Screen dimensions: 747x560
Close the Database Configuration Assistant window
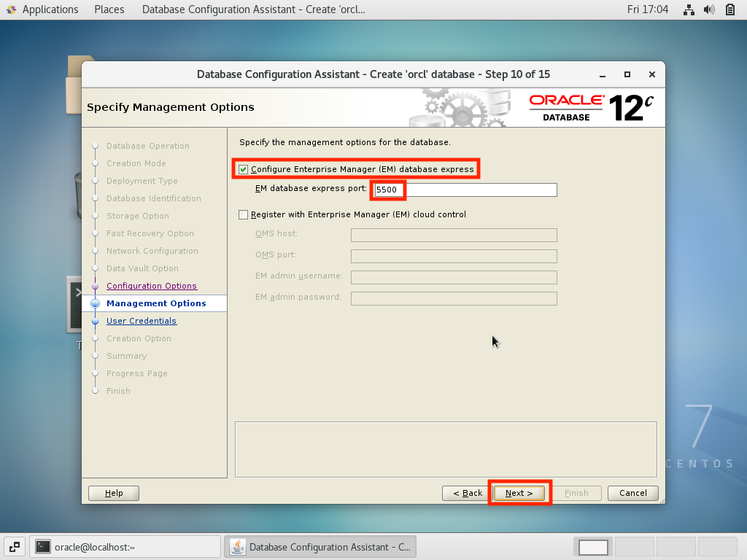coord(652,75)
